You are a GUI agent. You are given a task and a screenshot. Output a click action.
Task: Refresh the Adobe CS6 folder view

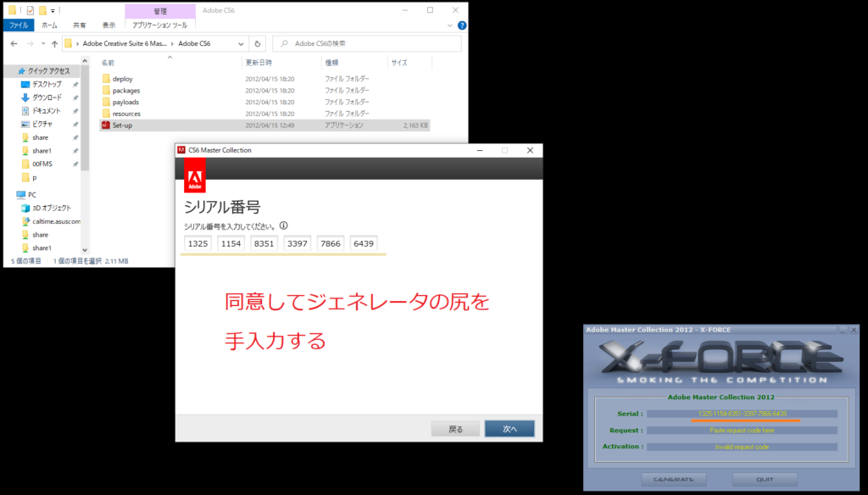258,44
